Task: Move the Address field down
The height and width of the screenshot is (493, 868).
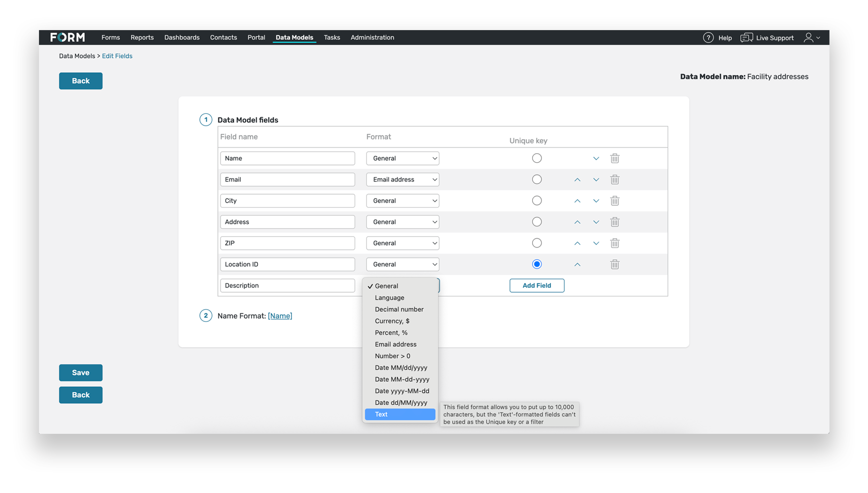Action: coord(596,222)
